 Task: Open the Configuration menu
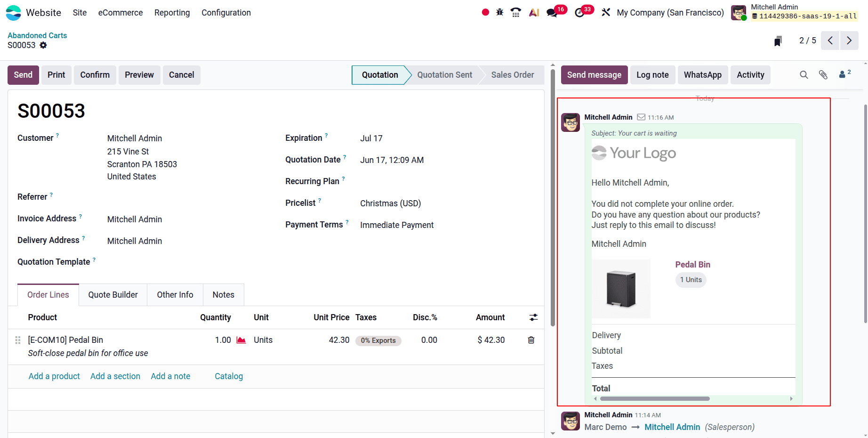(226, 13)
